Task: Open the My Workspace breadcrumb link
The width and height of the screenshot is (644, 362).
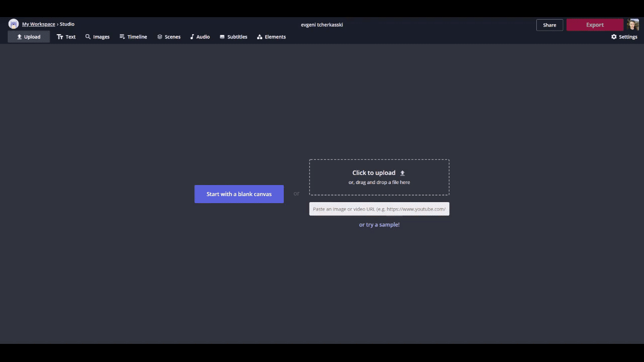Action: pos(38,24)
